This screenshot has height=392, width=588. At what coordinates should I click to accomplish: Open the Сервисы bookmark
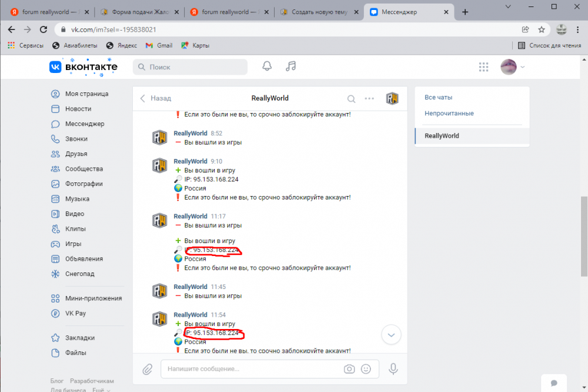coord(25,45)
